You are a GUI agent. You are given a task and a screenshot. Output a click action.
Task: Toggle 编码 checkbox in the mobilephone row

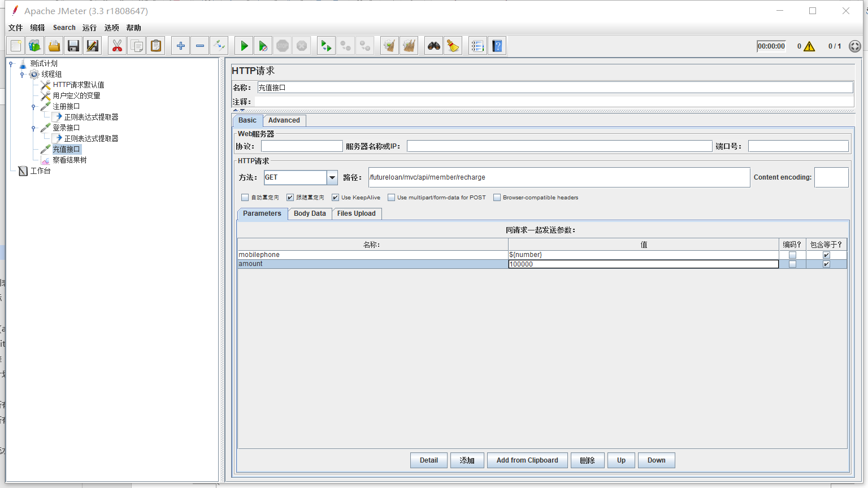tap(792, 255)
